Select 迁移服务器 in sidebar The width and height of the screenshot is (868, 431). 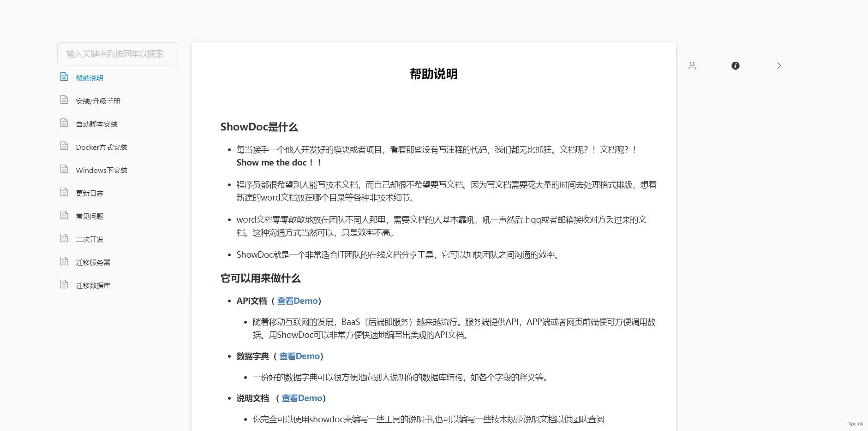click(93, 262)
